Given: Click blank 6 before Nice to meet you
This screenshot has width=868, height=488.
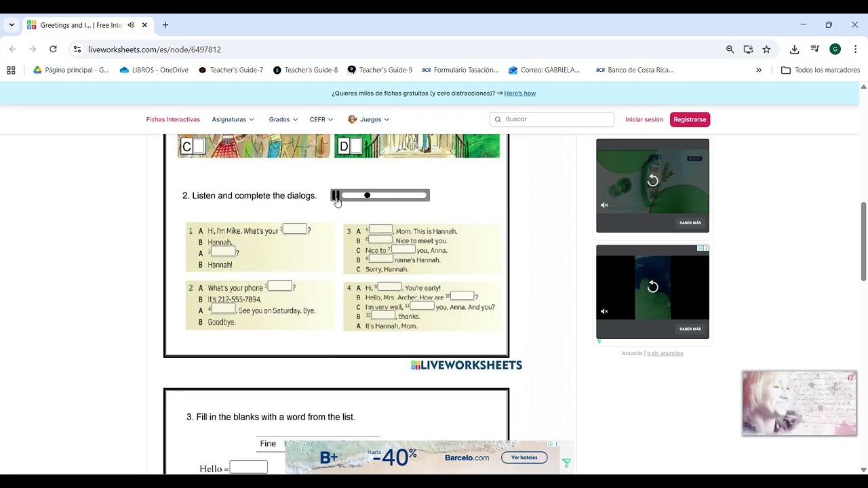Looking at the screenshot, I should [x=380, y=239].
